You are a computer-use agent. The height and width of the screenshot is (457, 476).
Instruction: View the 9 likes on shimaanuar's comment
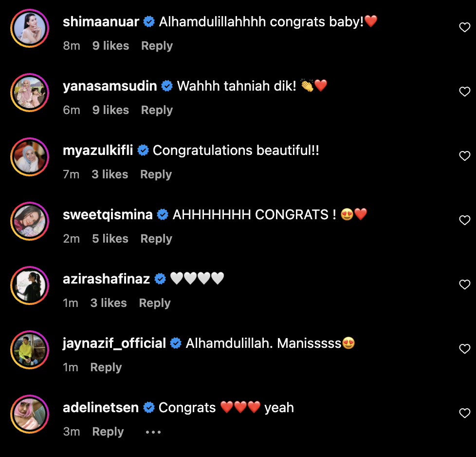[111, 46]
